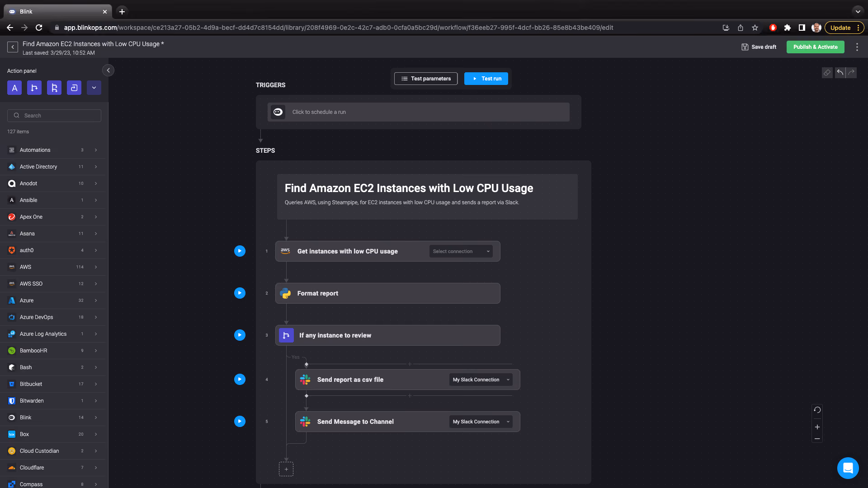868x488 pixels.
Task: Run the Format report step
Action: pyautogui.click(x=240, y=293)
